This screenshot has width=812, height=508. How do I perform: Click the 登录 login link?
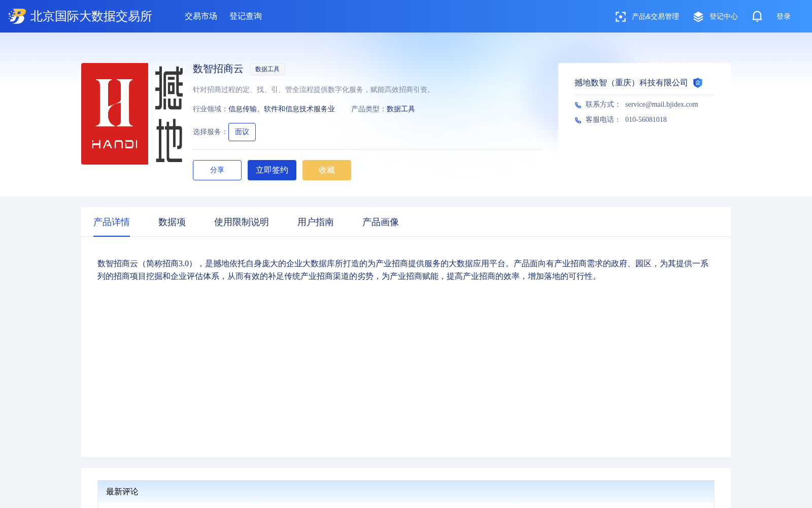[784, 17]
